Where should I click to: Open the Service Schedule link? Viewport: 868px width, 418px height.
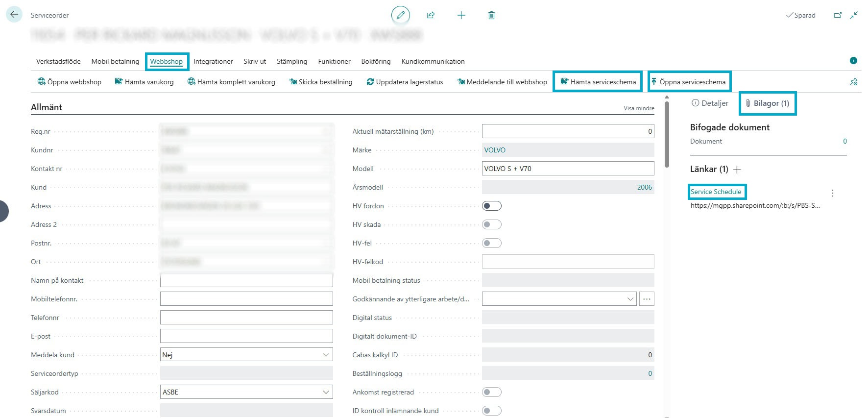click(716, 192)
